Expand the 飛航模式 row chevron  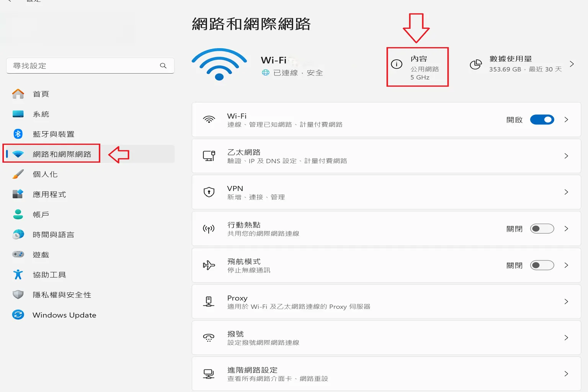[566, 265]
